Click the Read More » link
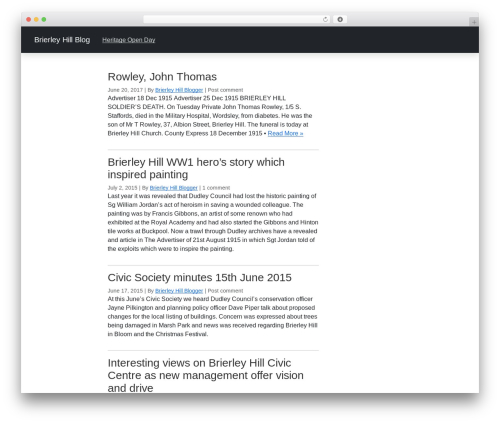This screenshot has width=500, height=423. [x=285, y=133]
